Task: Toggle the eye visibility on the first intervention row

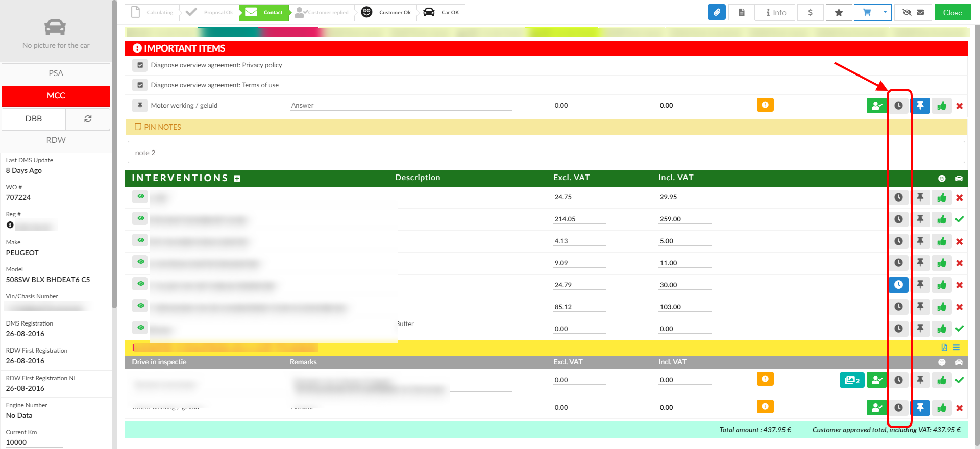Action: click(140, 196)
